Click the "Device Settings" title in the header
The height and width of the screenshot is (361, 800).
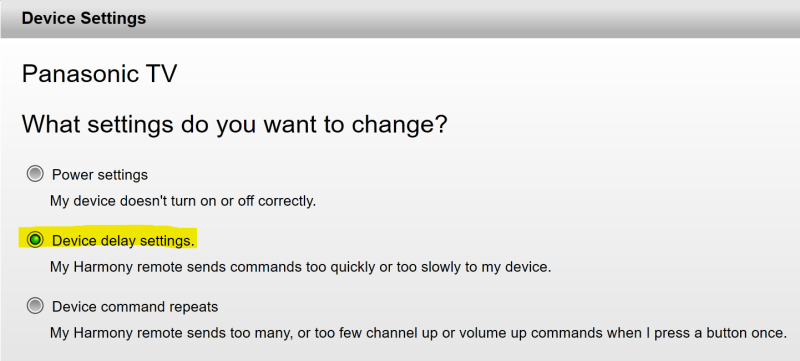pos(84,18)
